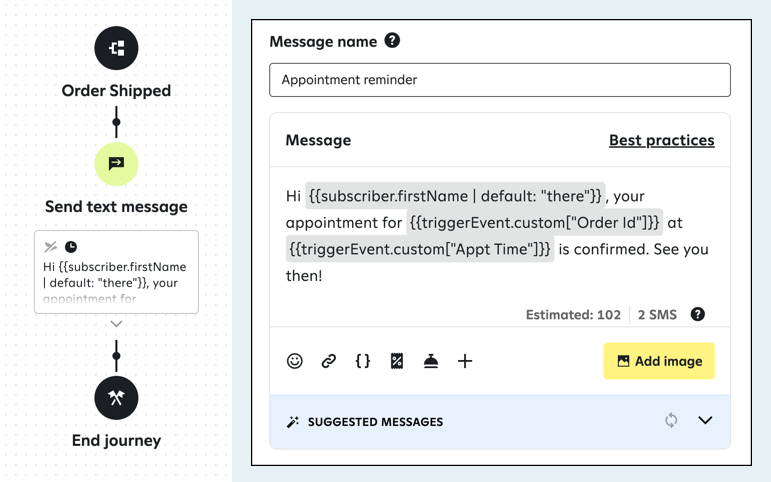Click the plus icon in message toolbar
This screenshot has width=771, height=482.
coord(465,361)
